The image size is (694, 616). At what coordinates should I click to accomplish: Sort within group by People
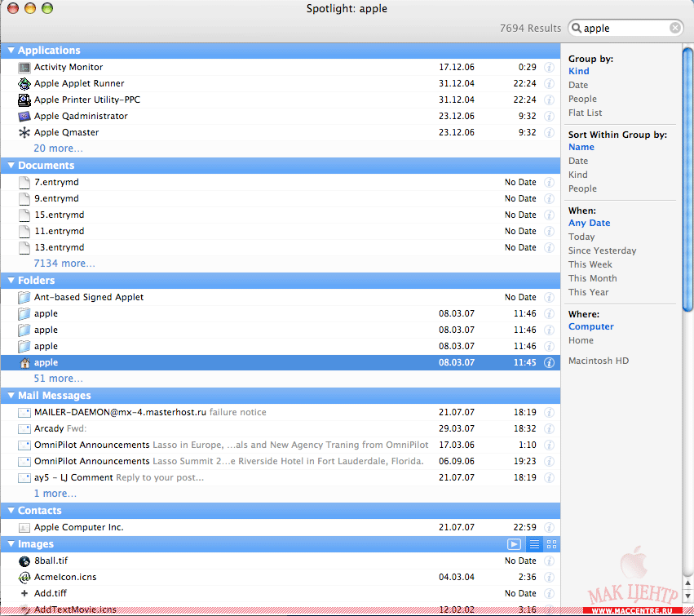point(582,189)
